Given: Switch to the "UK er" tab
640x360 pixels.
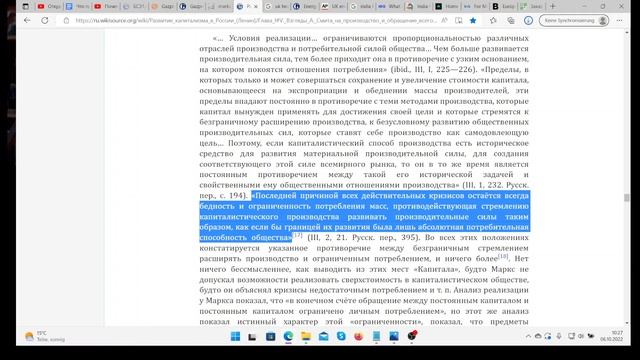Looking at the screenshot, I should coord(333,7).
